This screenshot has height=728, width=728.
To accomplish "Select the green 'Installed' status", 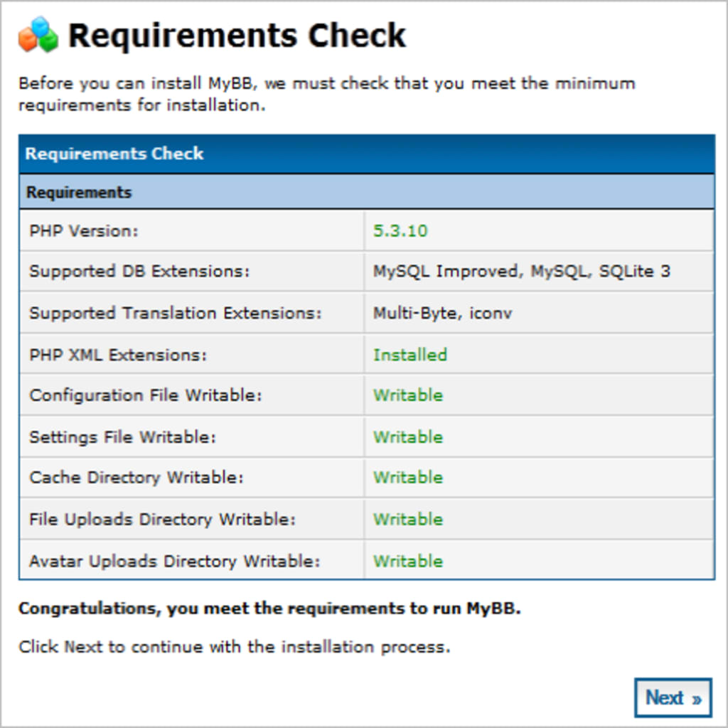I will click(410, 355).
